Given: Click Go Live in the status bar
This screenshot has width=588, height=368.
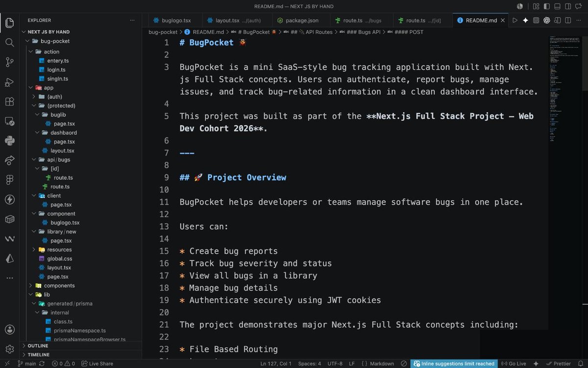Looking at the screenshot, I should click(514, 364).
